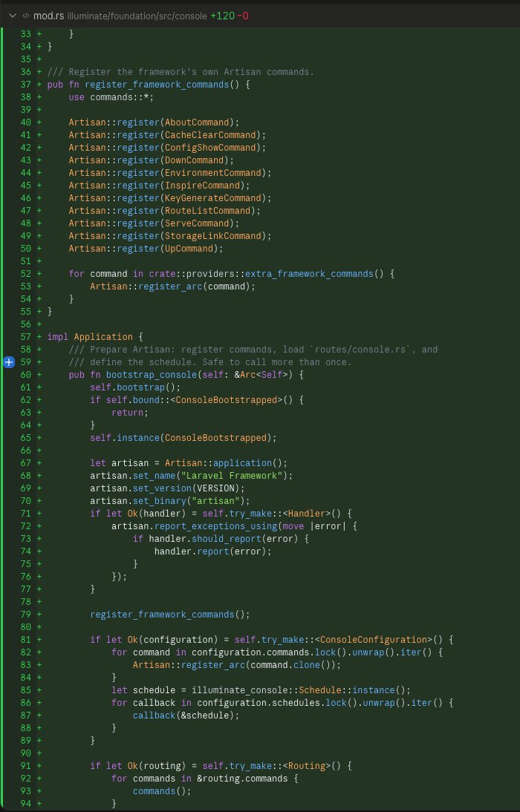Click Schedule on line 85
520x812 pixels.
319,690
